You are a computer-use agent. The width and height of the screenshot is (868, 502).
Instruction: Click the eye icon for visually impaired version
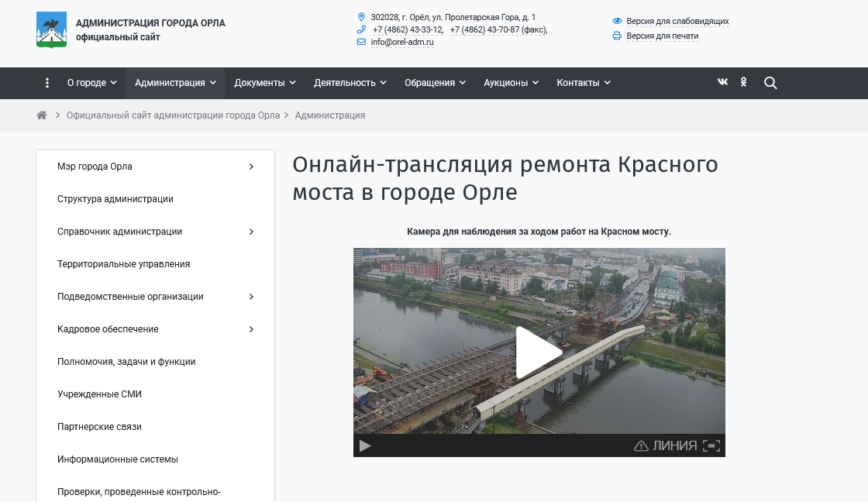pos(617,21)
